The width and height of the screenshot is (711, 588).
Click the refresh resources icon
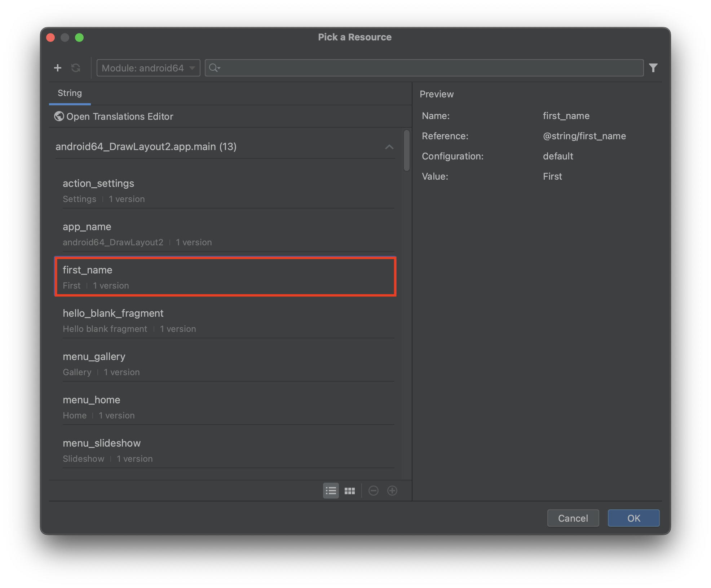pos(76,68)
